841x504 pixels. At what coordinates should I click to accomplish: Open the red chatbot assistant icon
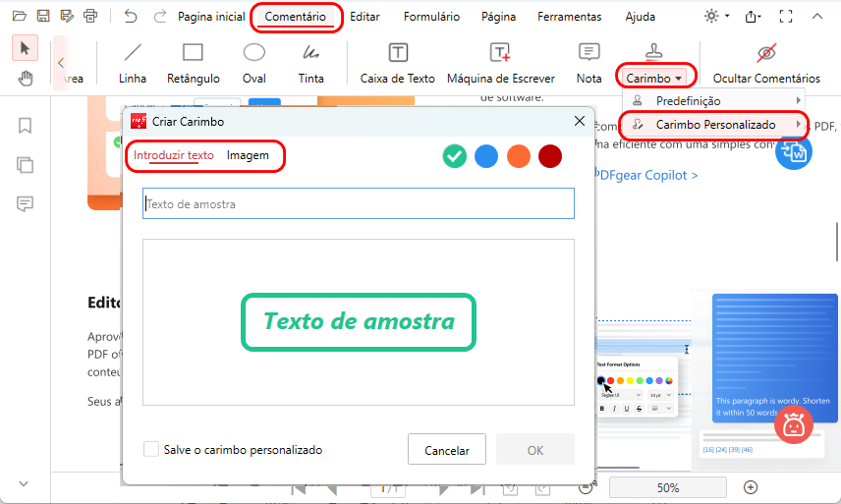(793, 425)
